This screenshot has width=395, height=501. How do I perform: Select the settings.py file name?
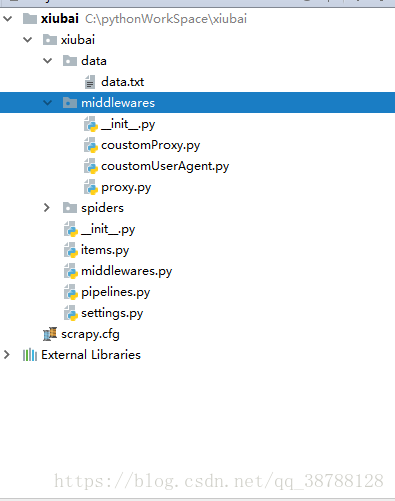(112, 313)
